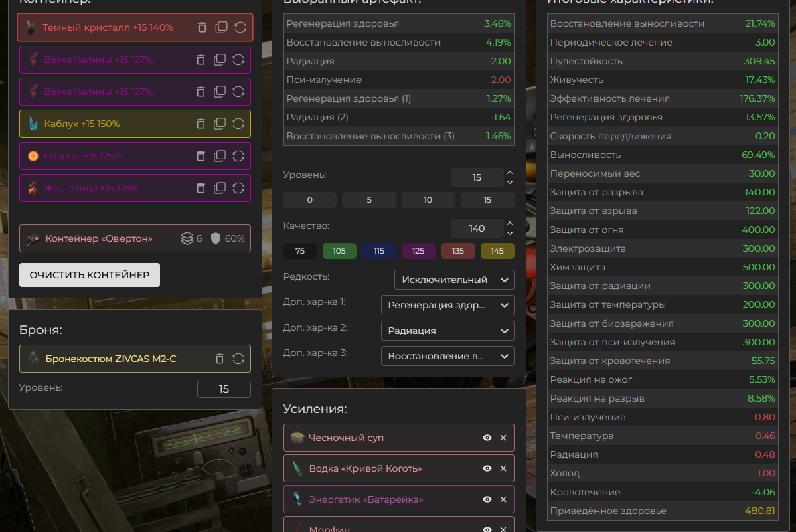Delete the Бронекостюм ZIVCAS M2-C armor
This screenshot has height=532, width=796.
pyautogui.click(x=220, y=359)
